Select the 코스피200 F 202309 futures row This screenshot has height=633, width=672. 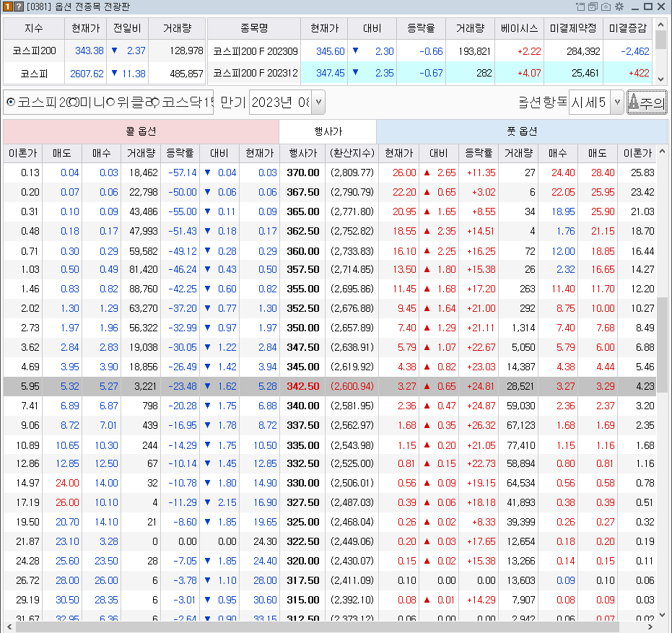click(431, 51)
